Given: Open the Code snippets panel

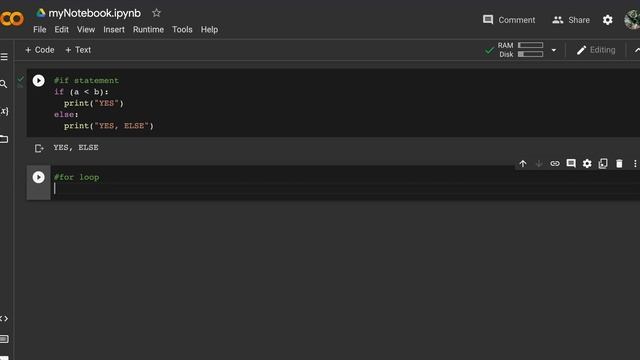Looking at the screenshot, I should click(x=4, y=318).
